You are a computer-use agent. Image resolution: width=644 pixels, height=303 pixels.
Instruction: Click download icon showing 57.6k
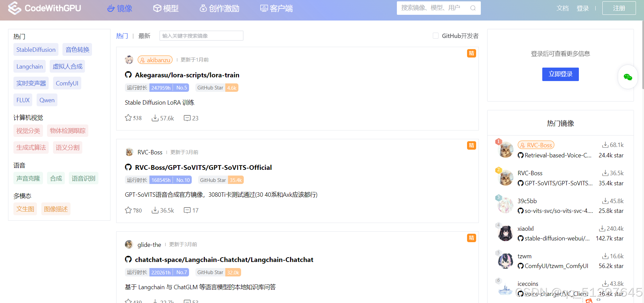(x=155, y=118)
